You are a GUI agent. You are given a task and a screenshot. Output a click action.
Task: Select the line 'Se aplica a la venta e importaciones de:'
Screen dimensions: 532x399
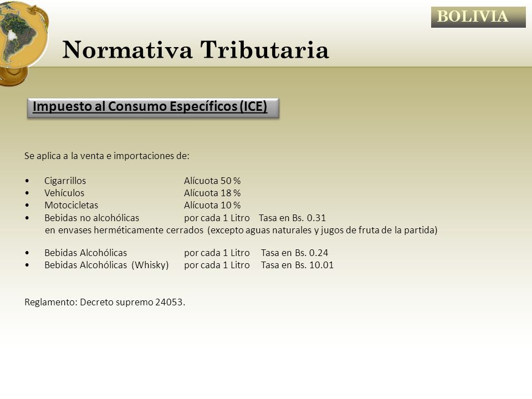click(x=107, y=156)
